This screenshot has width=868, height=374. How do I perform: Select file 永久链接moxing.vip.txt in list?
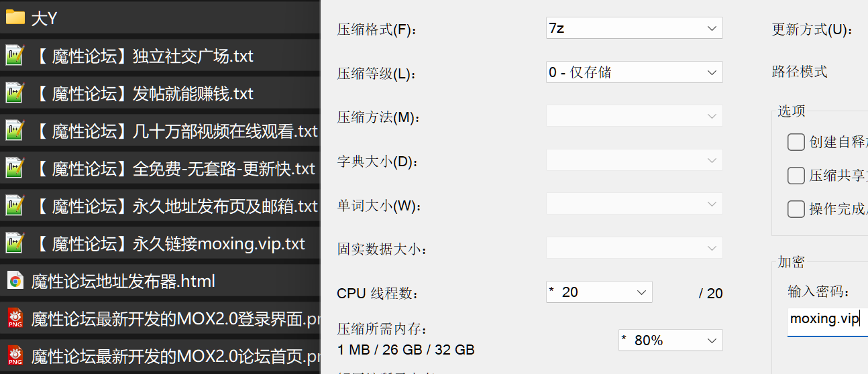[x=160, y=243]
